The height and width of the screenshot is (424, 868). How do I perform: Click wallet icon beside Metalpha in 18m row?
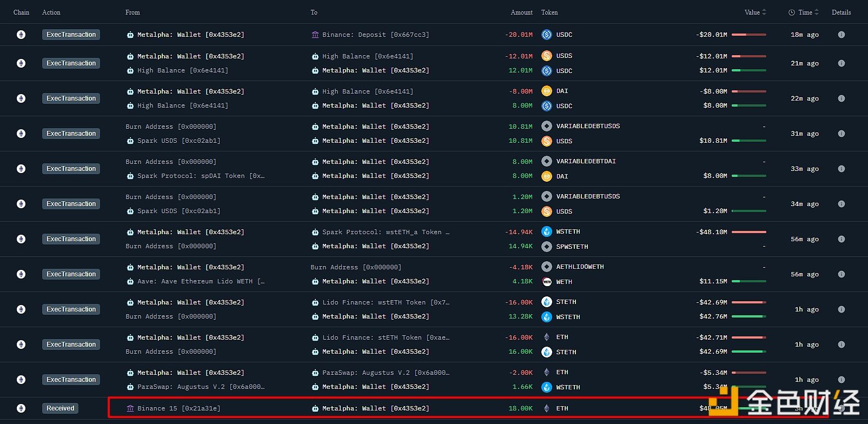[x=130, y=35]
